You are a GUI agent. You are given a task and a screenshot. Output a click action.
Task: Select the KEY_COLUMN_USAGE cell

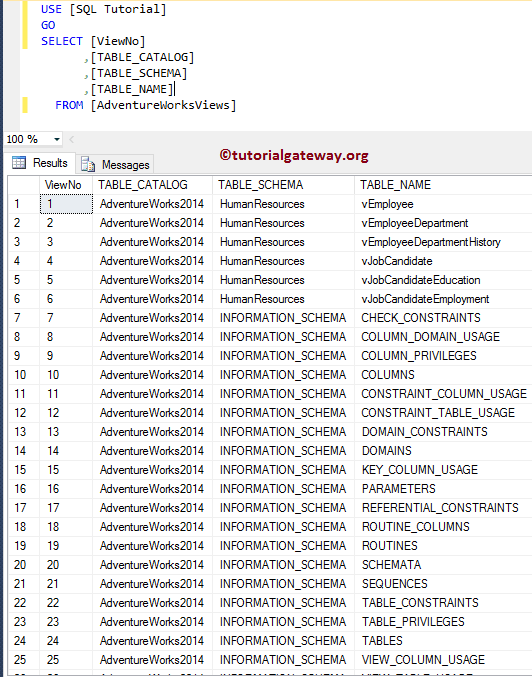[443, 470]
